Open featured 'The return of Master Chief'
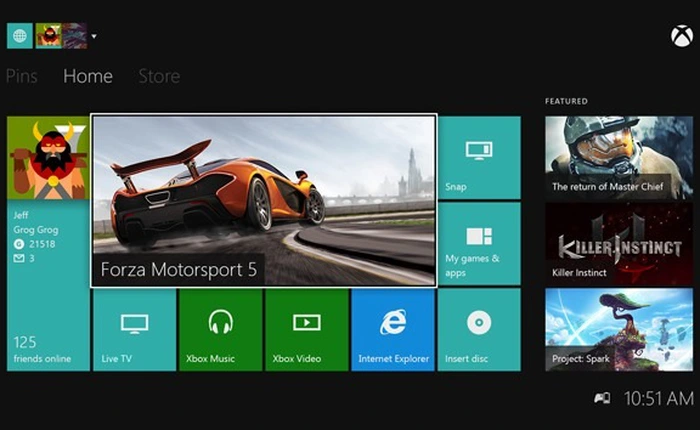The image size is (700, 430). click(619, 158)
